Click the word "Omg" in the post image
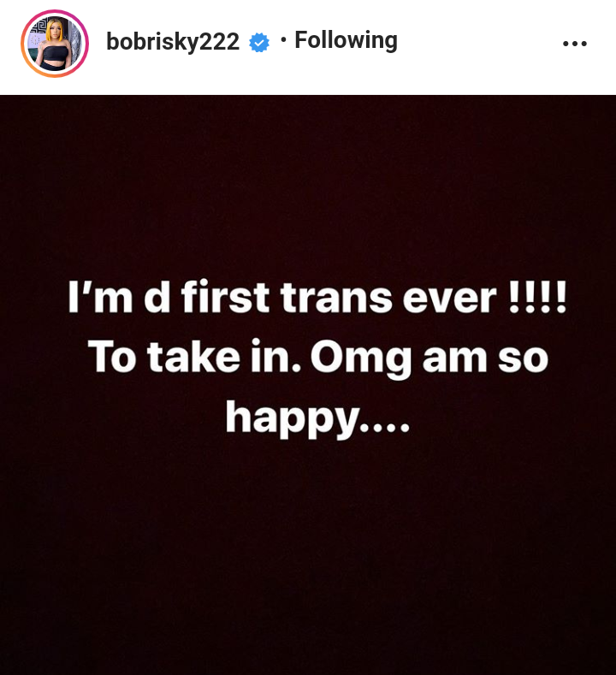 point(361,358)
